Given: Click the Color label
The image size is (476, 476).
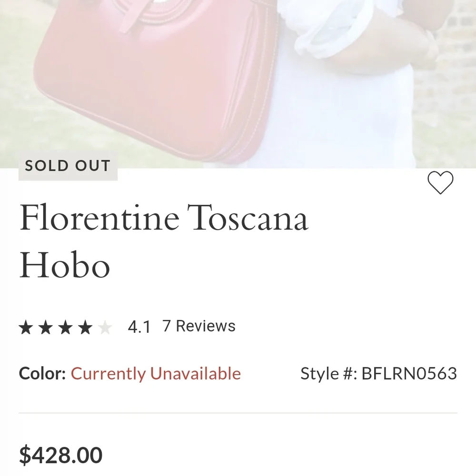Looking at the screenshot, I should point(41,374).
